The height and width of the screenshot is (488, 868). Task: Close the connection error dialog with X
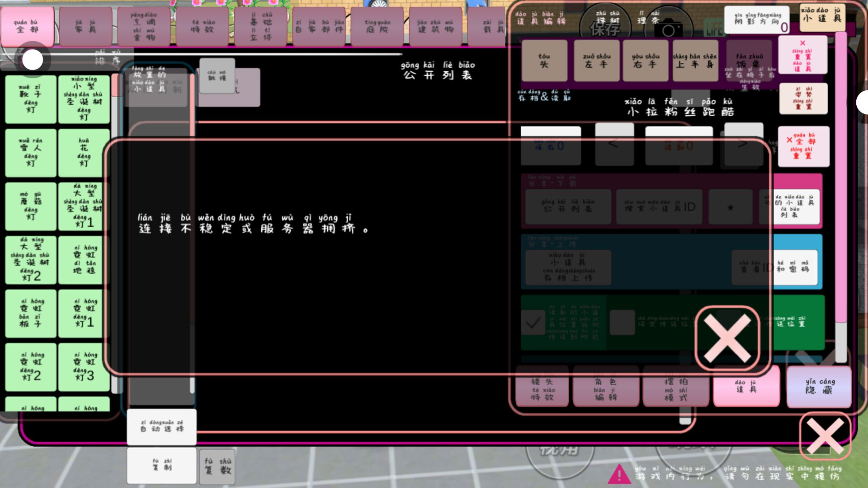tap(726, 338)
